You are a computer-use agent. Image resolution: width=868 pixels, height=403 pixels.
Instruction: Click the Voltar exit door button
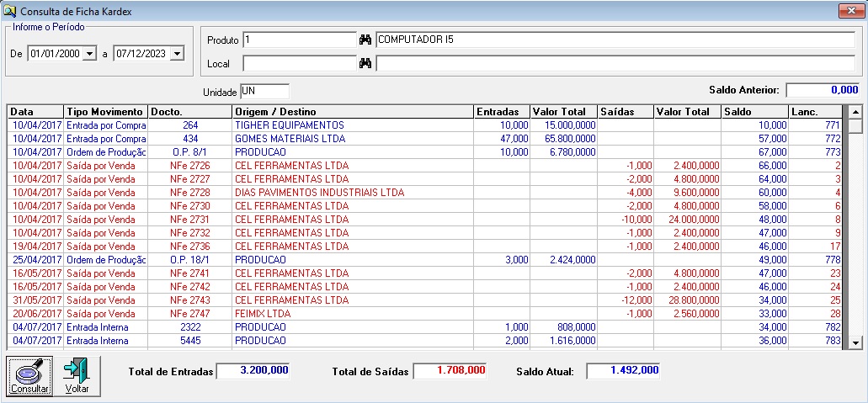pos(77,375)
